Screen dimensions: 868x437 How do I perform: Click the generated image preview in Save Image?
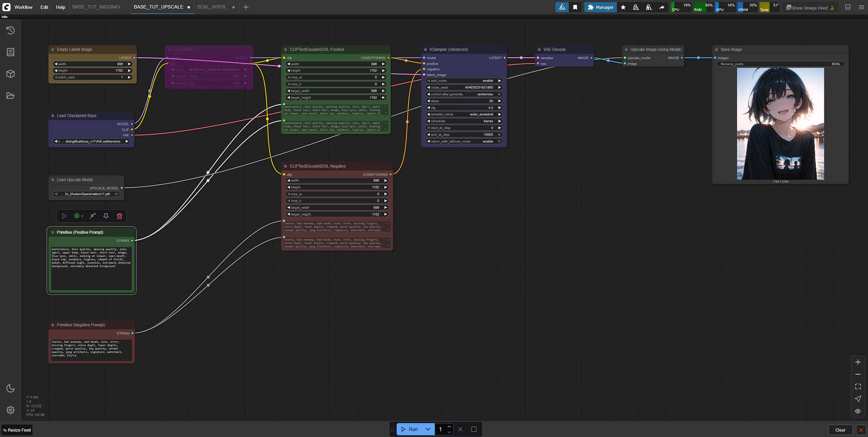[x=780, y=124]
